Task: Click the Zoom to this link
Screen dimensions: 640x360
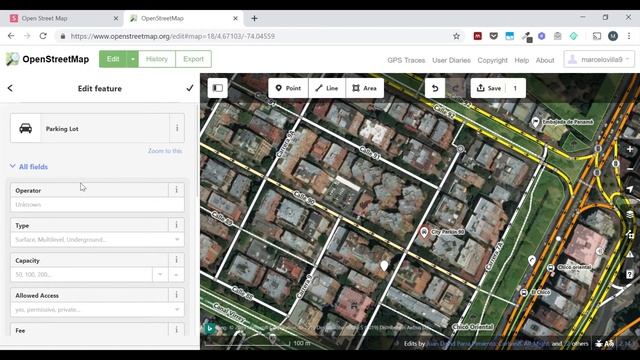Action: click(165, 151)
